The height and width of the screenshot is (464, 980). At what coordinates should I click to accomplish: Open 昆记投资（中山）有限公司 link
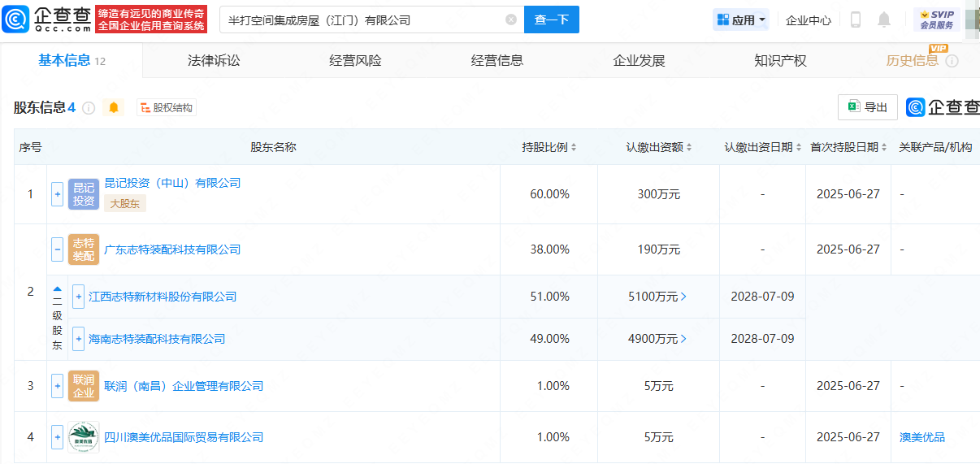tap(172, 183)
